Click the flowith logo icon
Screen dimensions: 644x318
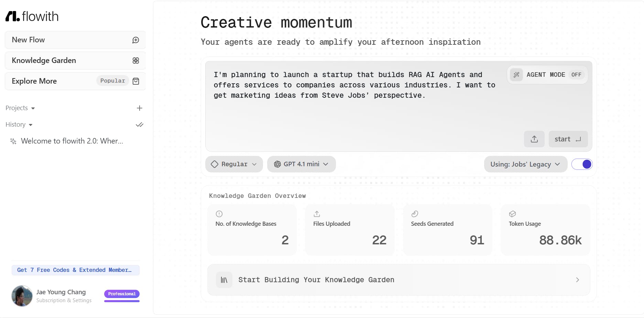pos(13,16)
